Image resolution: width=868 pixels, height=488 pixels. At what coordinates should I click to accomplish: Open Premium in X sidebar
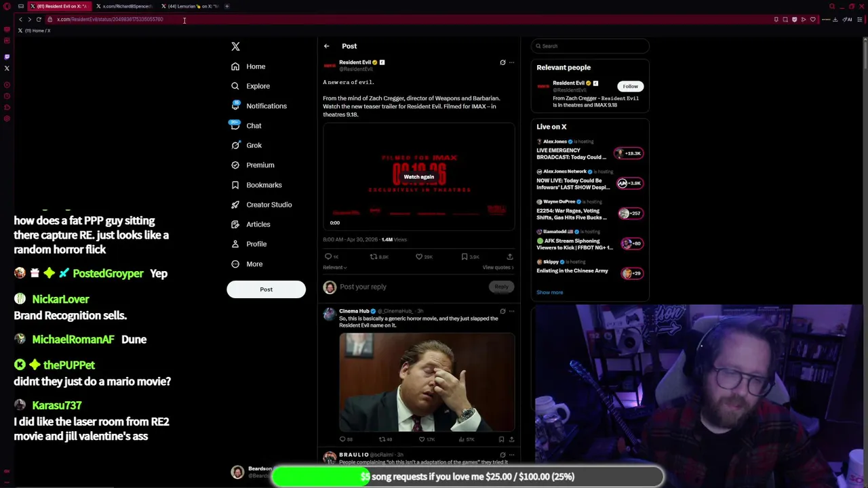(252, 165)
